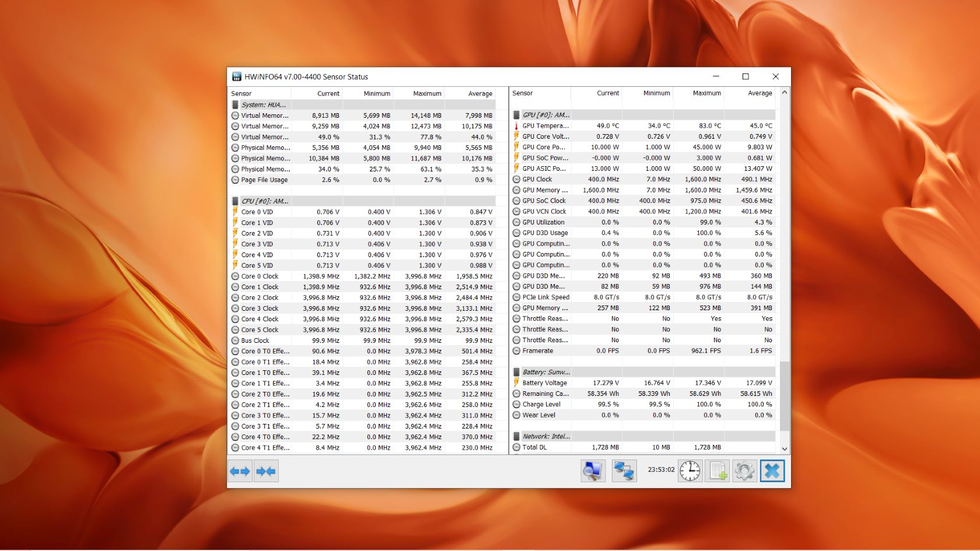
Task: Collapse the CPU [#0] sensor group
Action: [x=264, y=201]
